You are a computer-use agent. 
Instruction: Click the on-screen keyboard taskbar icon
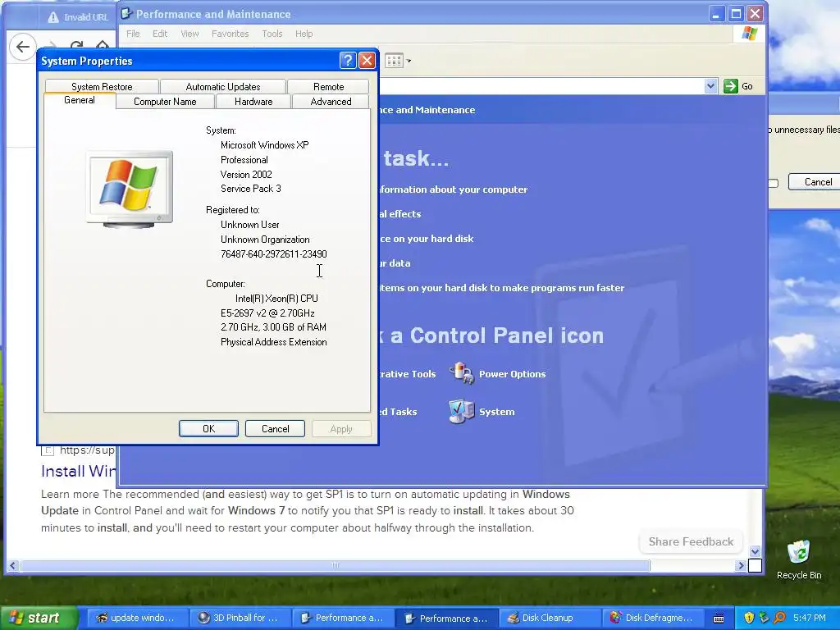pyautogui.click(x=719, y=619)
